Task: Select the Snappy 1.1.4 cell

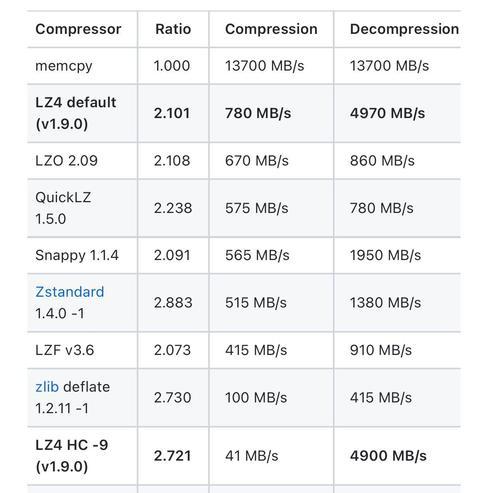Action: [x=82, y=256]
